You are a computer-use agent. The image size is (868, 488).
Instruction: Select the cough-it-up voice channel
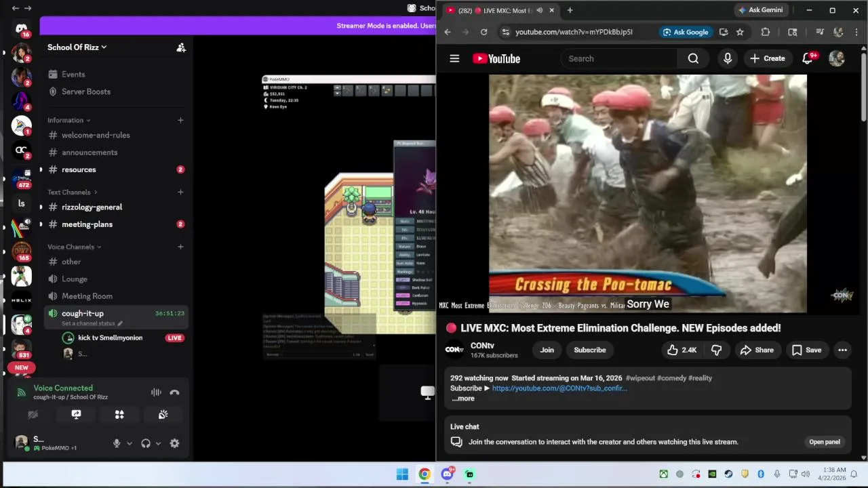tap(83, 313)
